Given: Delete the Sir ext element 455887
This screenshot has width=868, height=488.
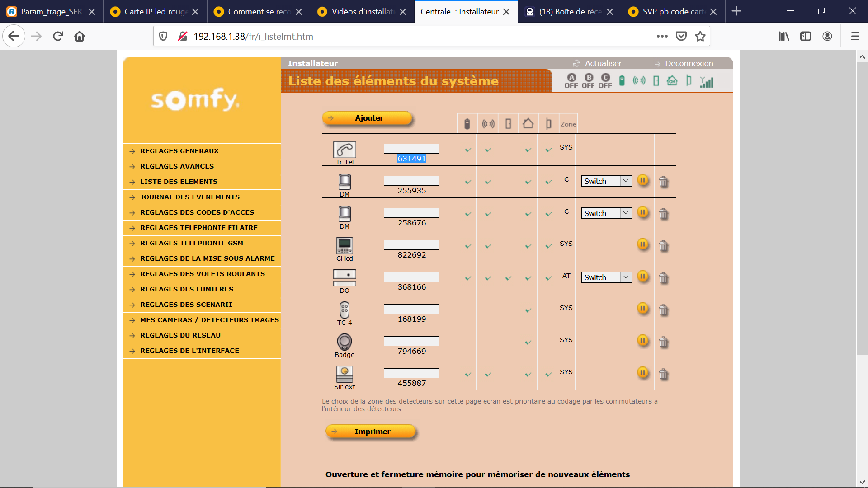Looking at the screenshot, I should tap(663, 374).
